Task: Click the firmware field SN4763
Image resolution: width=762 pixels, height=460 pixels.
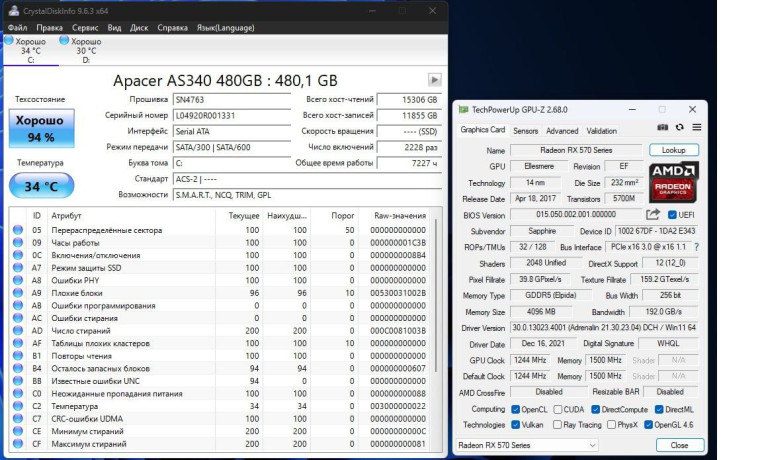Action: [231, 100]
